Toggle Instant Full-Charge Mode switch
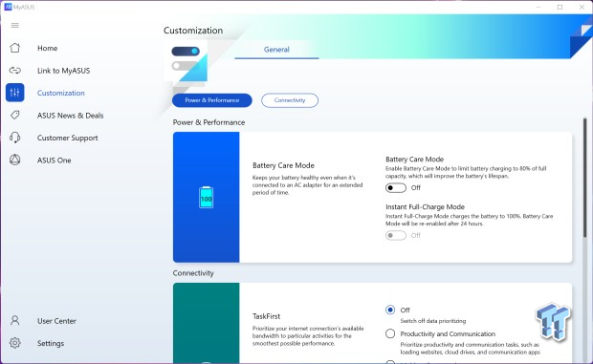 pos(396,235)
